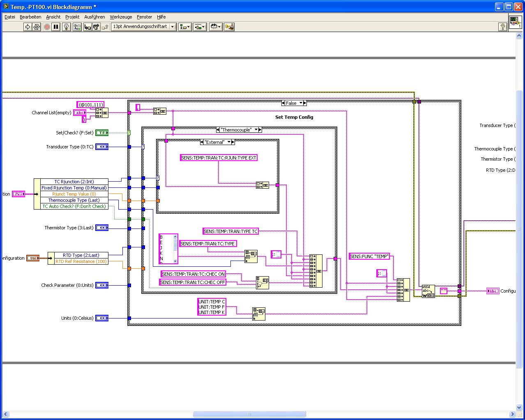525x420 pixels.
Task: Click TC Auto Check? (F:Don't Check) element
Action: [74, 206]
